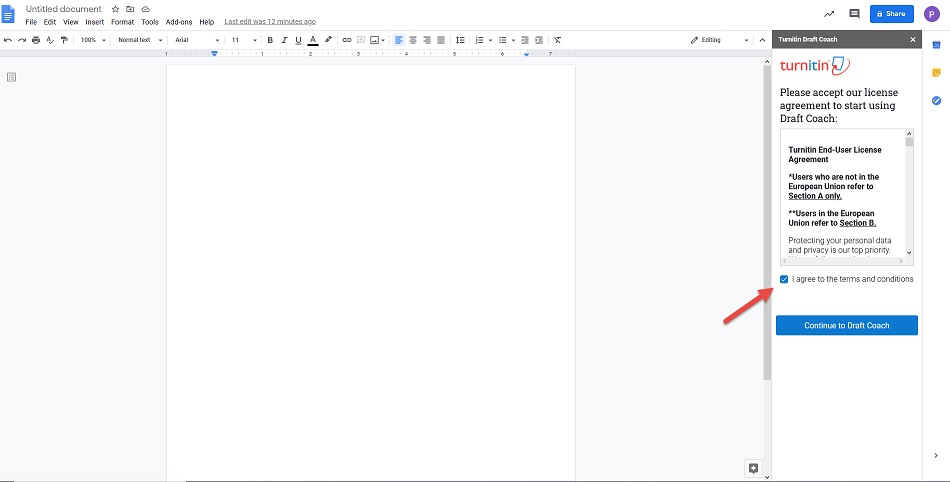Expand the Normal text style dropdown
Screen dimensions: 950x482
pyautogui.click(x=138, y=40)
